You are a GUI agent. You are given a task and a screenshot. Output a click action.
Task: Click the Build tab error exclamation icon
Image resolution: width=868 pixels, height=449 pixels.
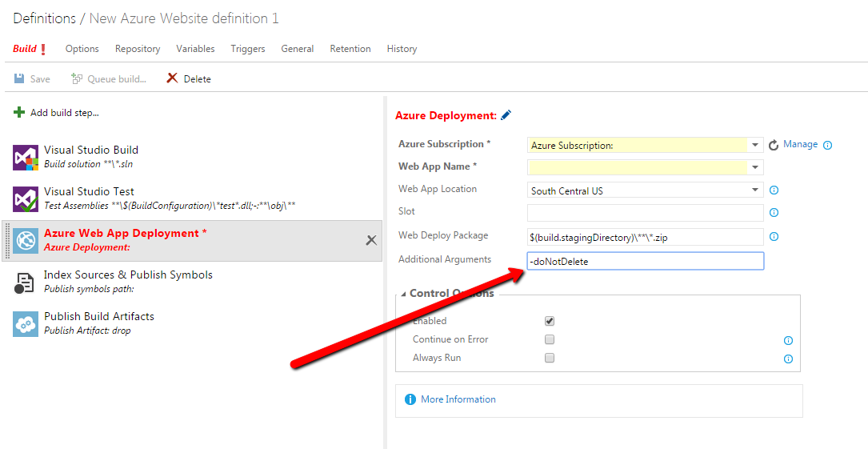(x=44, y=50)
